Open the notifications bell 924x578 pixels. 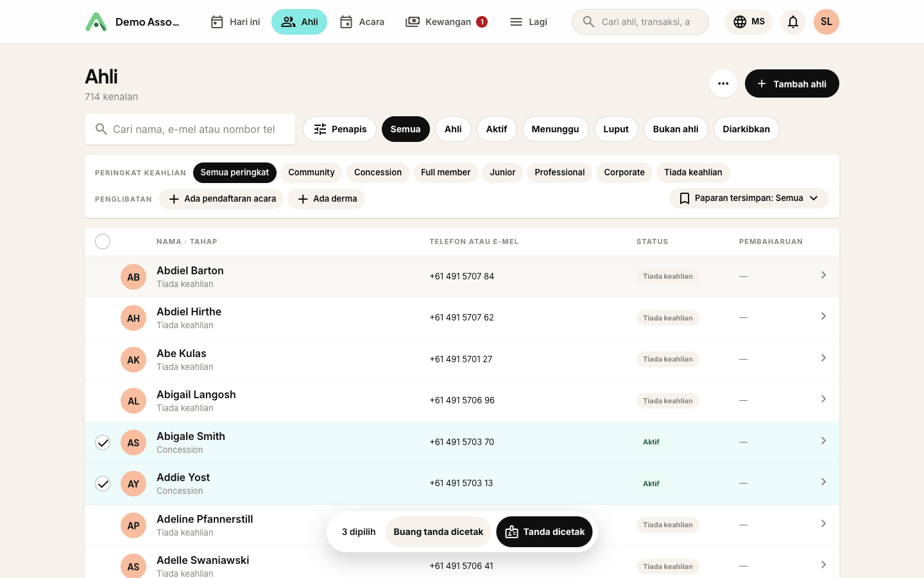pyautogui.click(x=793, y=22)
